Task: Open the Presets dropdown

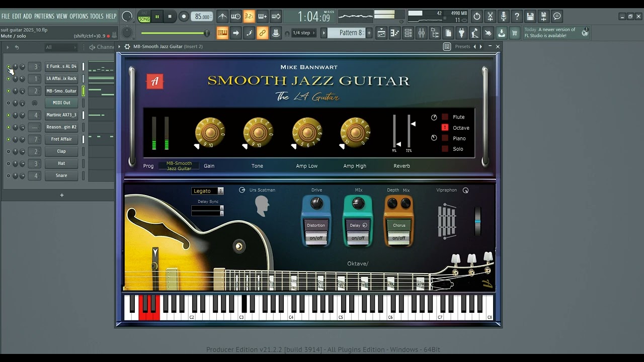Action: 462,47
